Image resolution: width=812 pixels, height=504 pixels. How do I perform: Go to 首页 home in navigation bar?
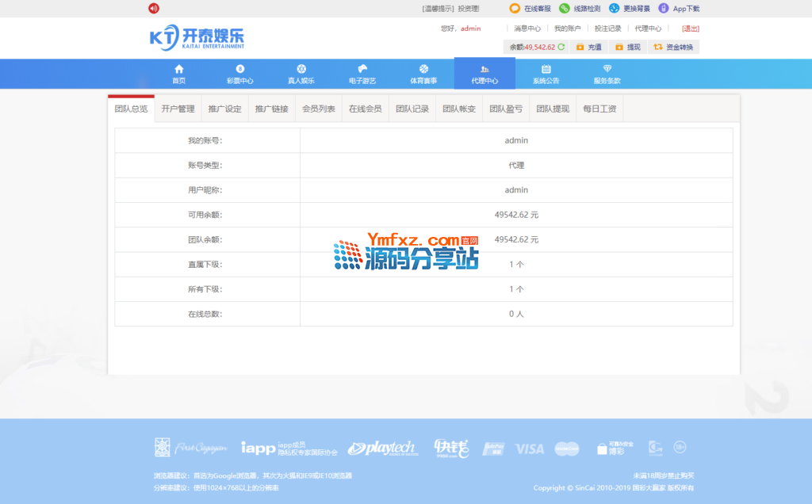(179, 74)
